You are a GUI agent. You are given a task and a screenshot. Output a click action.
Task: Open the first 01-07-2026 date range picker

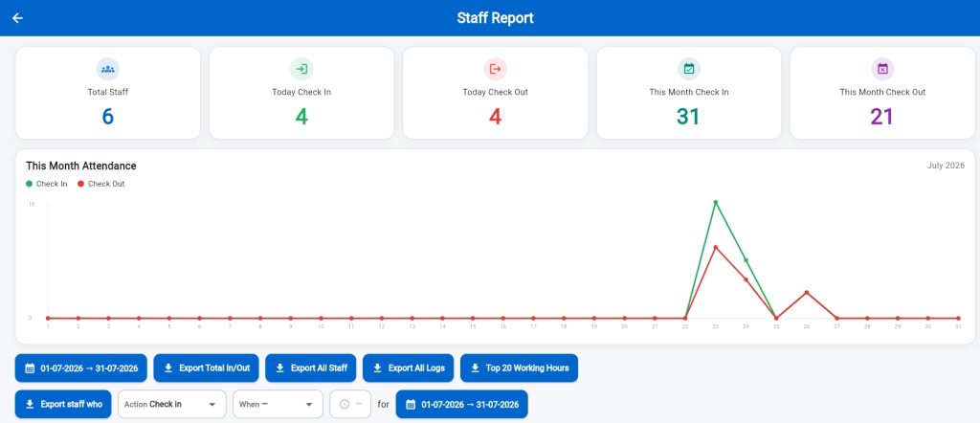click(81, 368)
